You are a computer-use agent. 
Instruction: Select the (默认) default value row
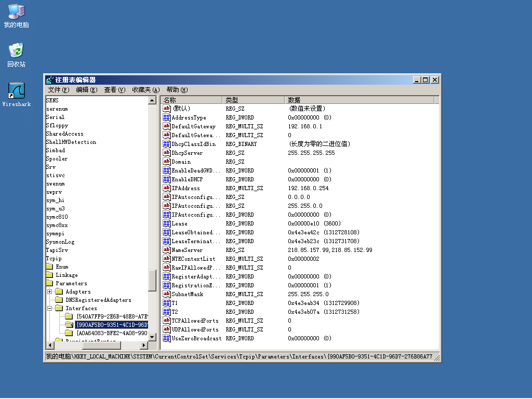coord(300,109)
